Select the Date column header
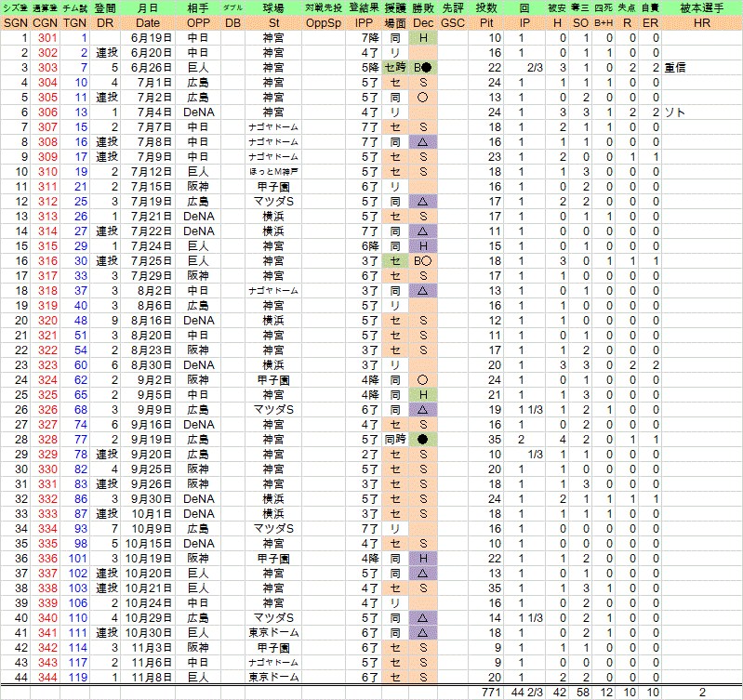The image size is (743, 700). 148,23
